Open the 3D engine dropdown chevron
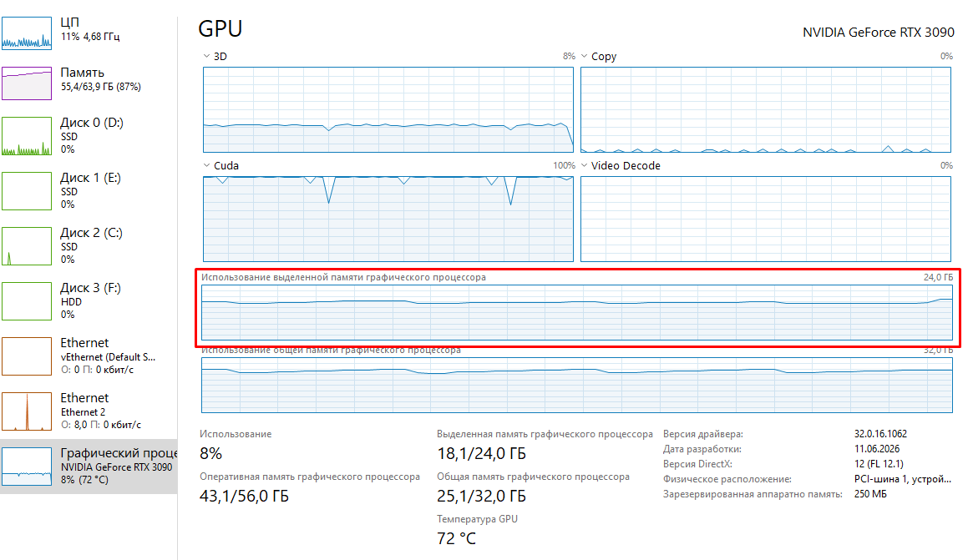 (x=206, y=56)
